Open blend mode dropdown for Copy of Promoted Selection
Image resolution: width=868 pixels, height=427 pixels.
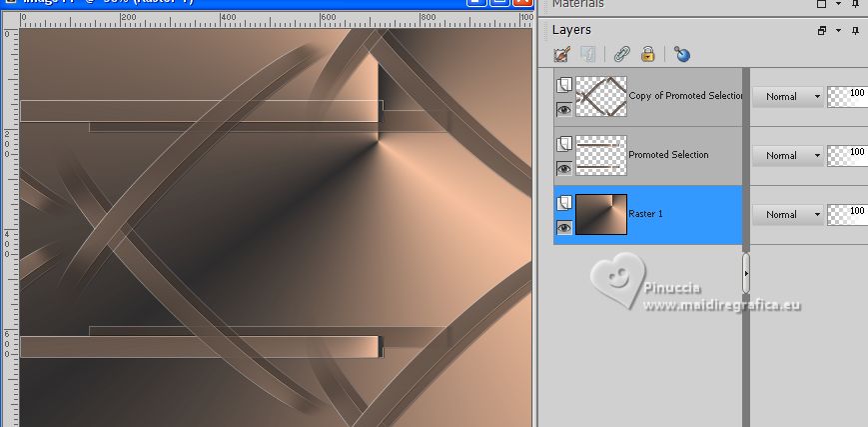tap(788, 96)
